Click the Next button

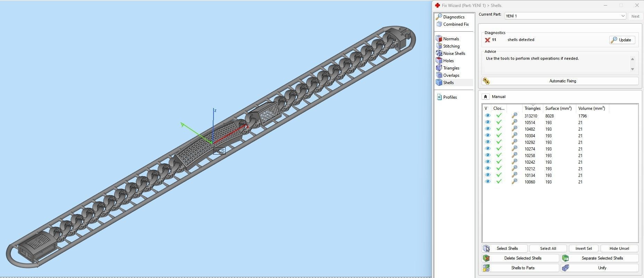635,16
